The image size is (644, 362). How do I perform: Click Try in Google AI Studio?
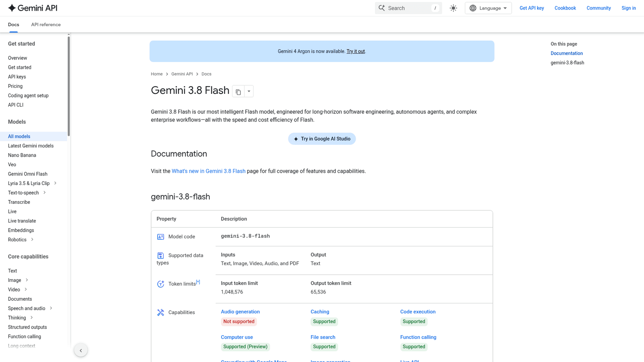(322, 139)
